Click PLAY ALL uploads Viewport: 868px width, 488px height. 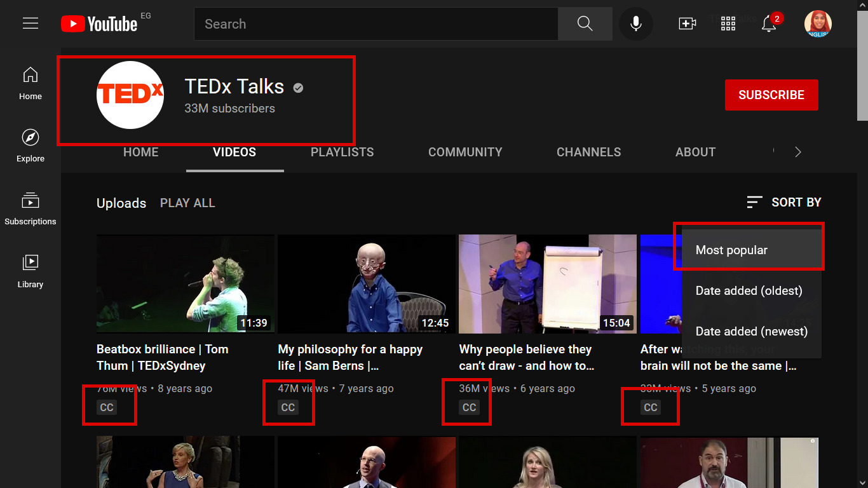point(187,203)
